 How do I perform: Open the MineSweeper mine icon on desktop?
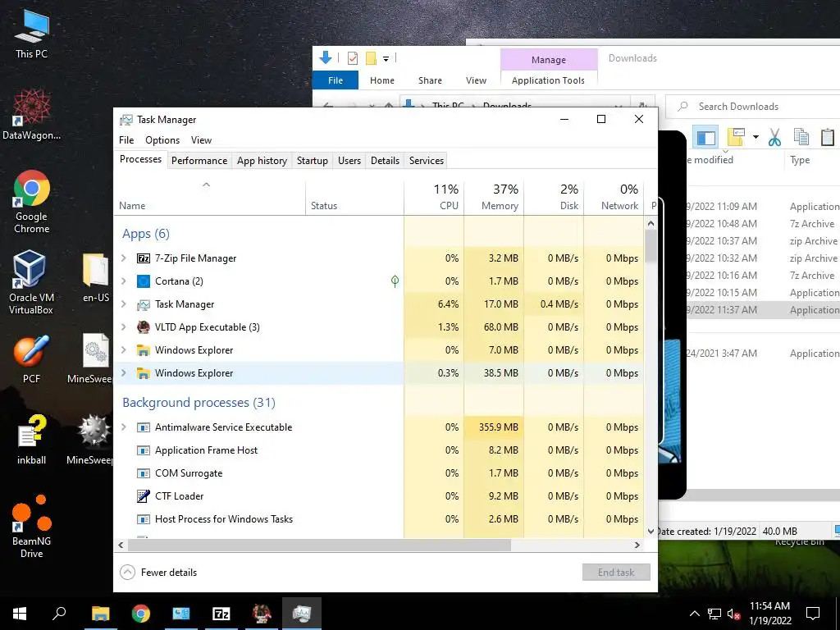coord(92,440)
